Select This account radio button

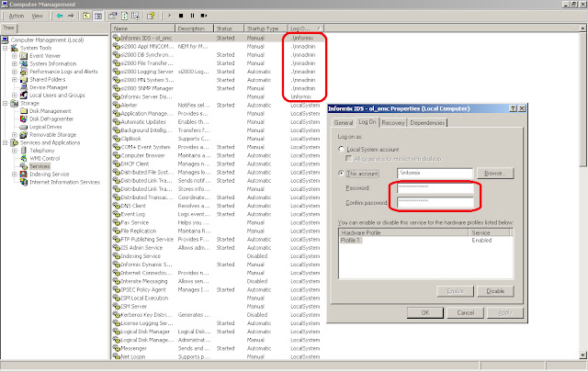point(341,174)
